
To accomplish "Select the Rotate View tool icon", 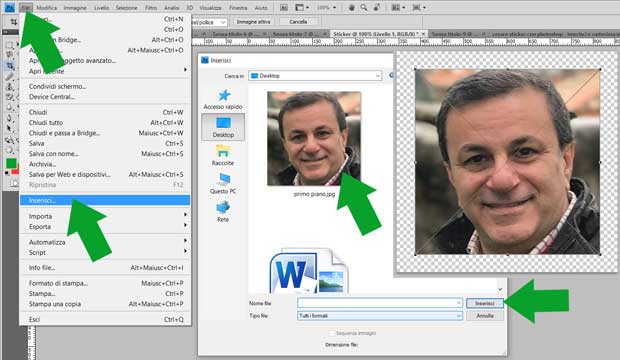I will [x=377, y=8].
